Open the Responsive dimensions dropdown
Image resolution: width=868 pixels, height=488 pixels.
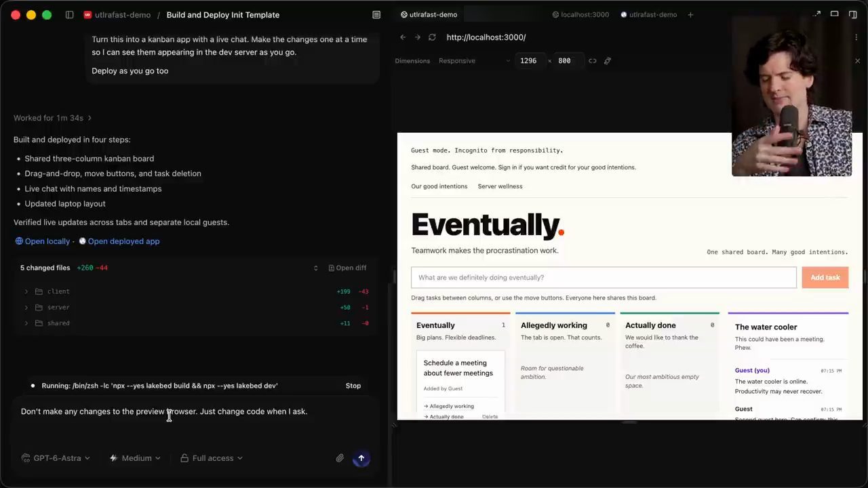(474, 61)
